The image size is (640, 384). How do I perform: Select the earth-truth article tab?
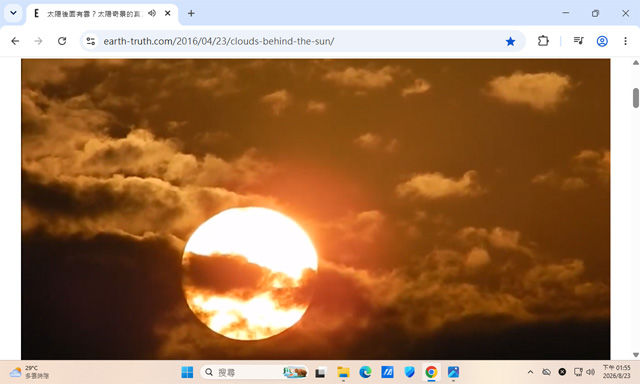(x=94, y=13)
